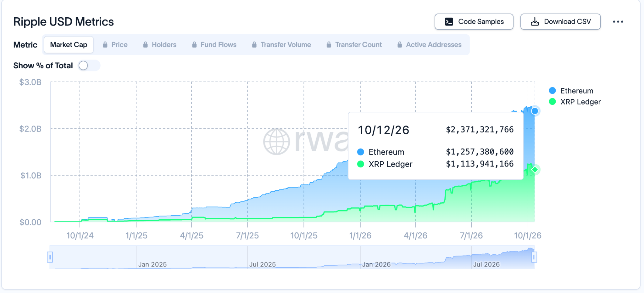Click the lock icon beside Fund Flows
This screenshot has height=293, width=644.
(x=194, y=45)
